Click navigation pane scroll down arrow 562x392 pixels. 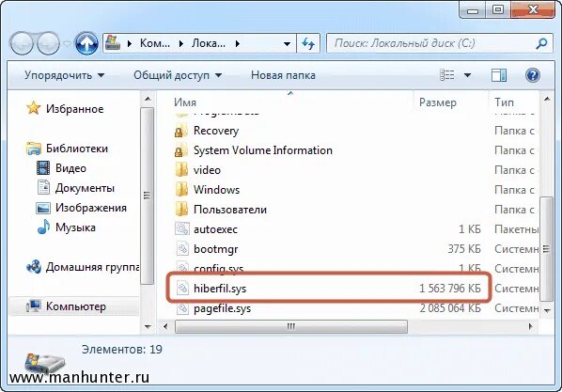pos(147,326)
